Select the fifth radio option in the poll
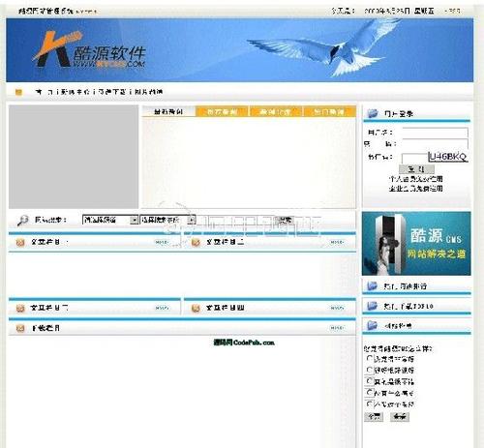Image resolution: width=484 pixels, height=448 pixels. coord(370,403)
